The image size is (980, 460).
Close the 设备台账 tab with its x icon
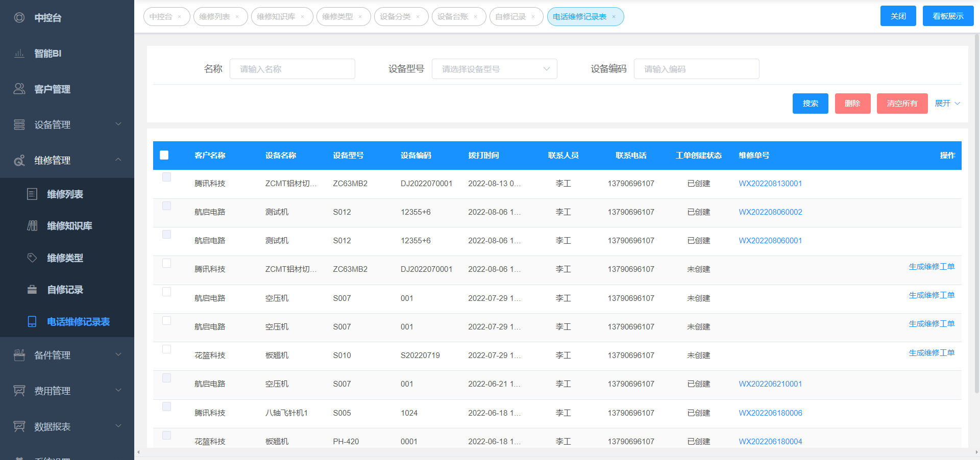point(476,17)
